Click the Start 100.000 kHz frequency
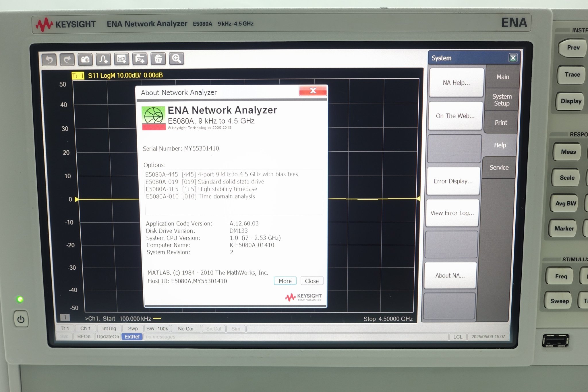The height and width of the screenshot is (392, 588). [x=127, y=318]
